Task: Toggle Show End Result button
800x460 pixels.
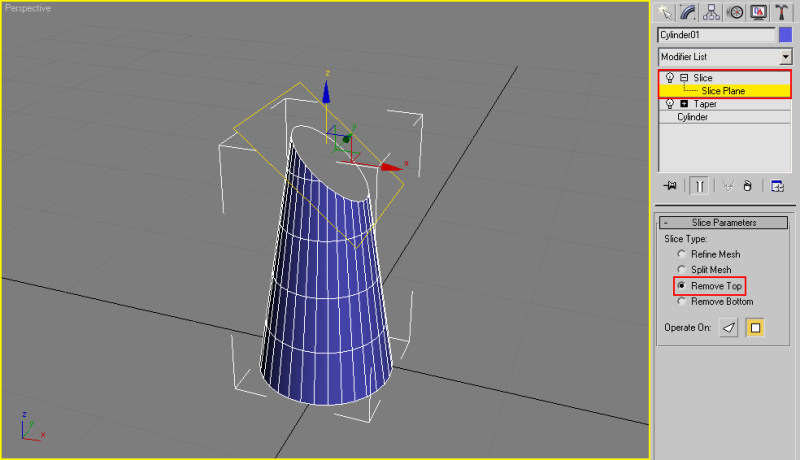Action: pos(699,186)
